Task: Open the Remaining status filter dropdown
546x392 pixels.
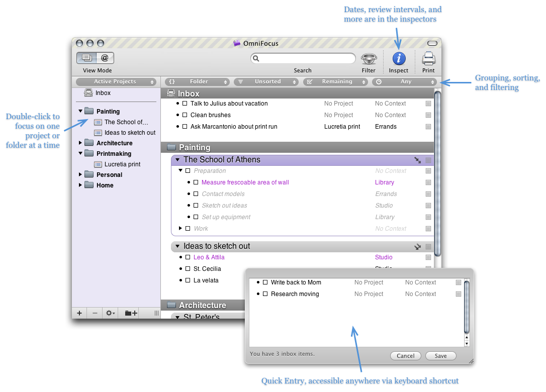Action: (x=335, y=81)
